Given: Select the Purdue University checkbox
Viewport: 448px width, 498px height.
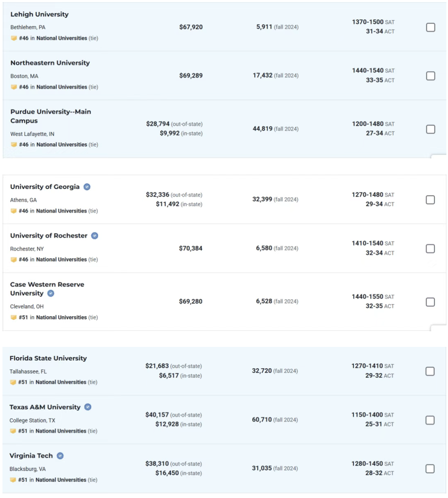Looking at the screenshot, I should pos(430,129).
